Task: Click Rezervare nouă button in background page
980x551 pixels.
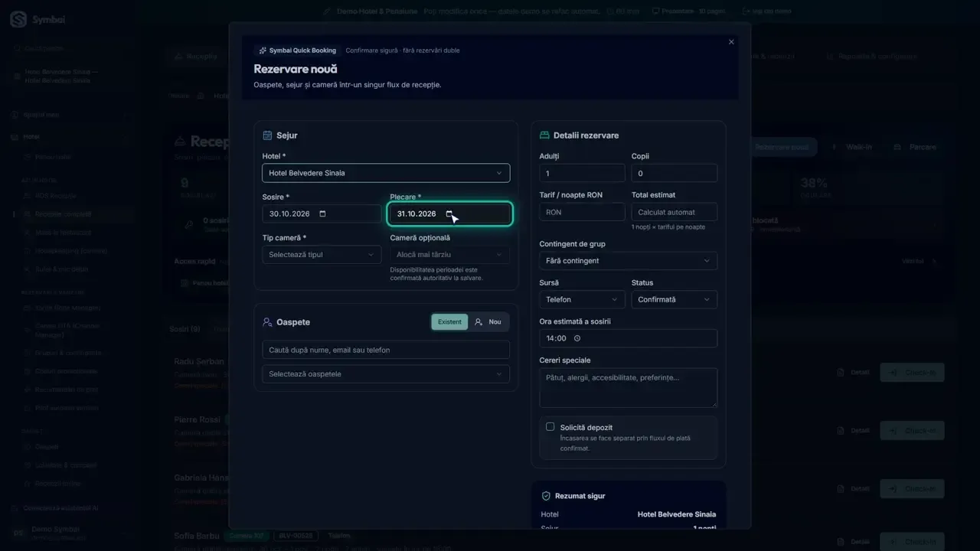Action: click(x=781, y=147)
